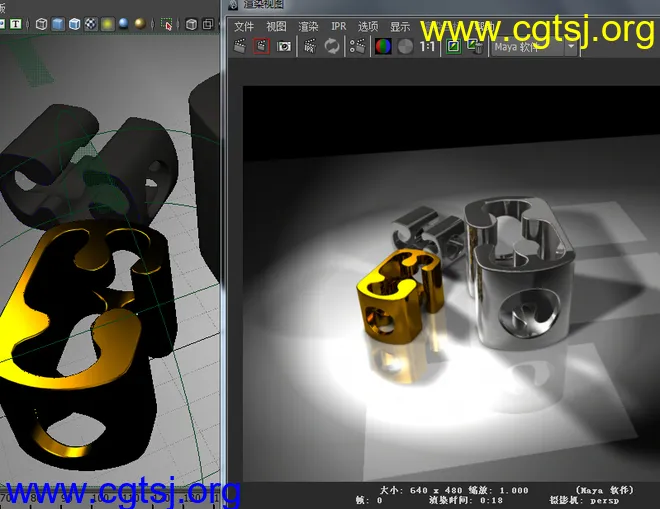Open the 文件 menu in Render View
This screenshot has height=509, width=660.
(x=244, y=27)
